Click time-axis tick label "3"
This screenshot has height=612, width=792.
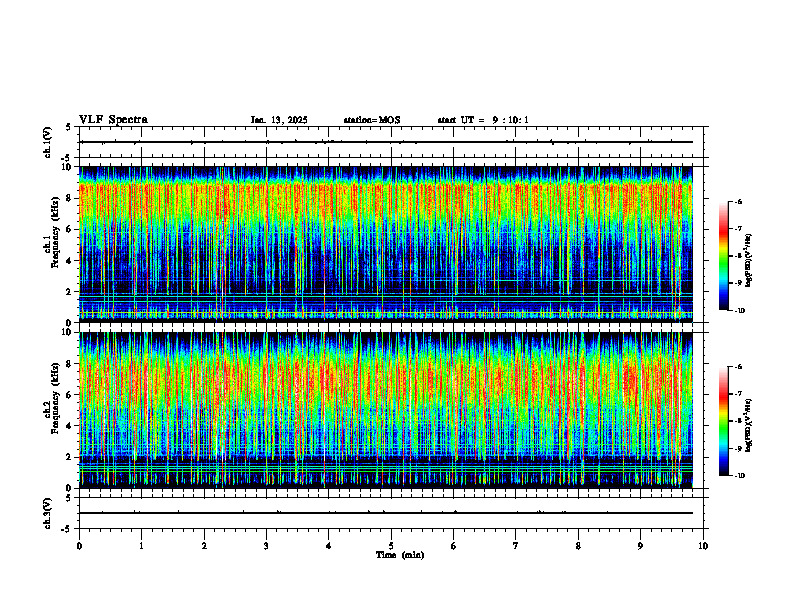(266, 546)
